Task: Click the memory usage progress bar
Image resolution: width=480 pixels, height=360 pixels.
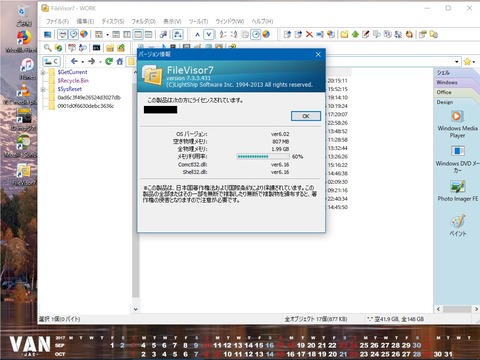Action: [263, 156]
